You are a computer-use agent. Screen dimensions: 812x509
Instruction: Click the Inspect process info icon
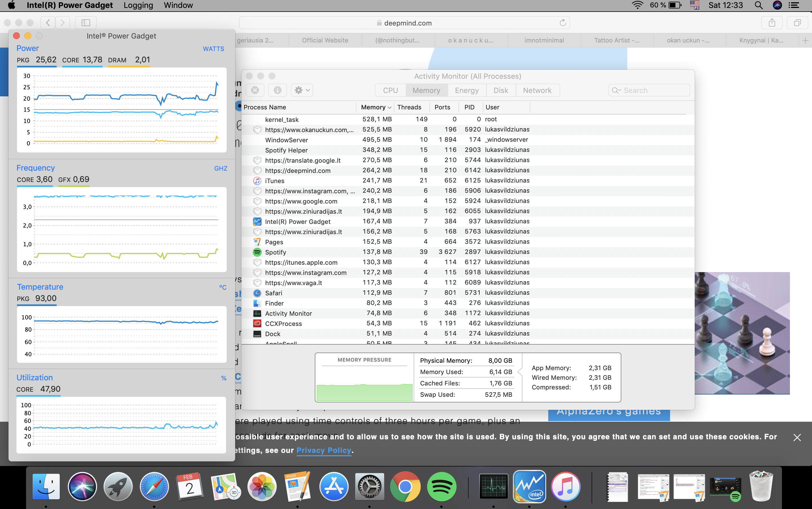[x=277, y=90]
